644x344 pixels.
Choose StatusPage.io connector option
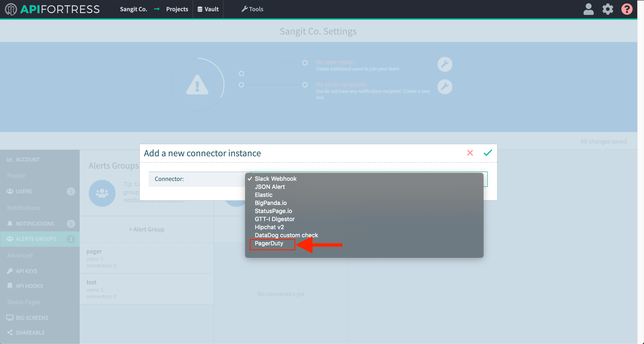273,211
